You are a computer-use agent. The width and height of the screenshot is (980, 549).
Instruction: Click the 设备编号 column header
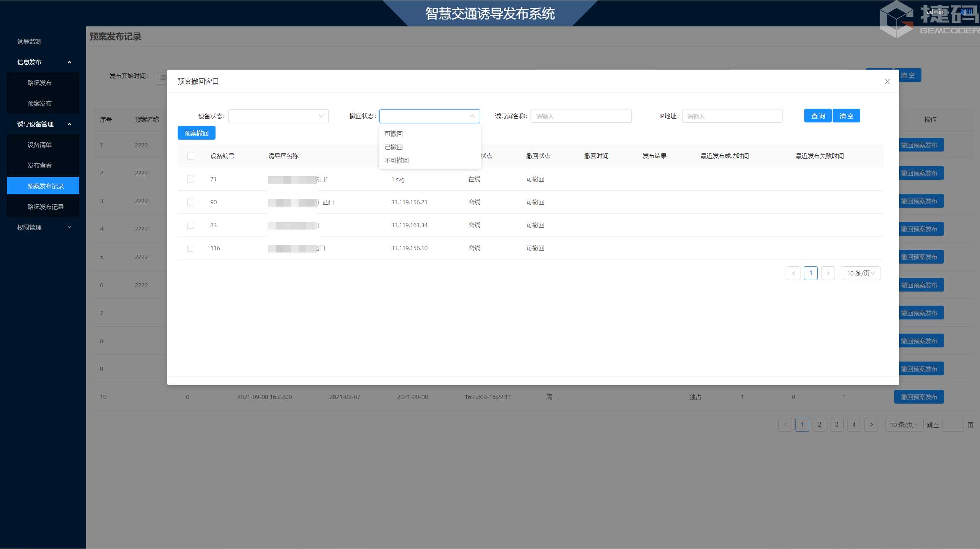pyautogui.click(x=222, y=156)
